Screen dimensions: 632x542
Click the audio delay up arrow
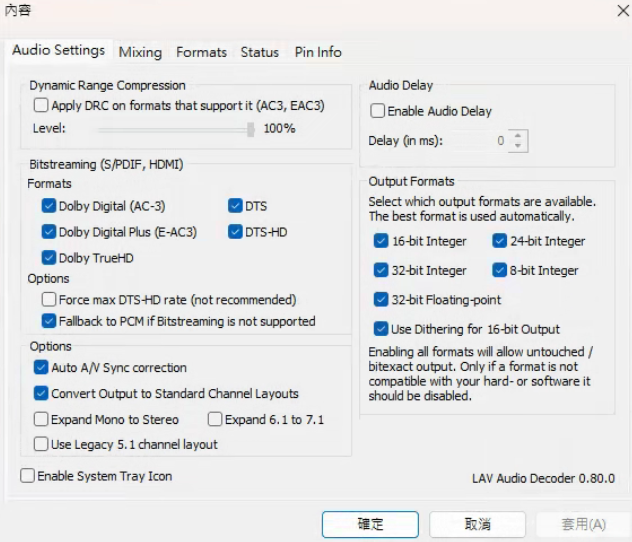517,135
